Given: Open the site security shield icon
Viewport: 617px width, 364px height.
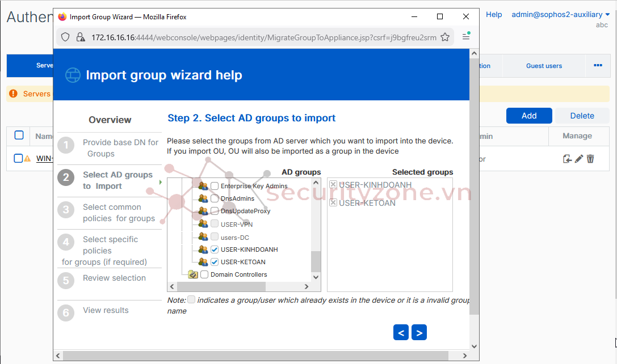Looking at the screenshot, I should tap(65, 37).
